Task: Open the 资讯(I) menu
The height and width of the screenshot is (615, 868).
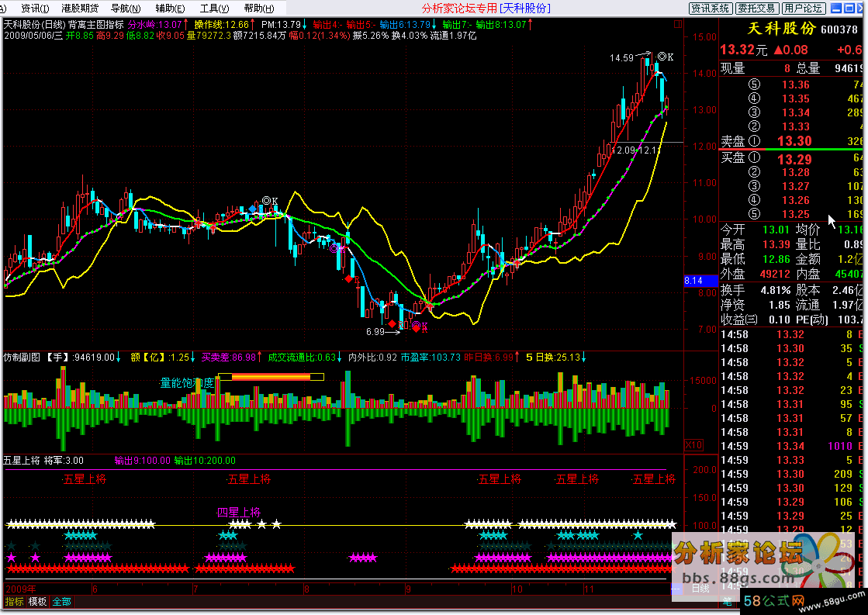Action: (35, 9)
